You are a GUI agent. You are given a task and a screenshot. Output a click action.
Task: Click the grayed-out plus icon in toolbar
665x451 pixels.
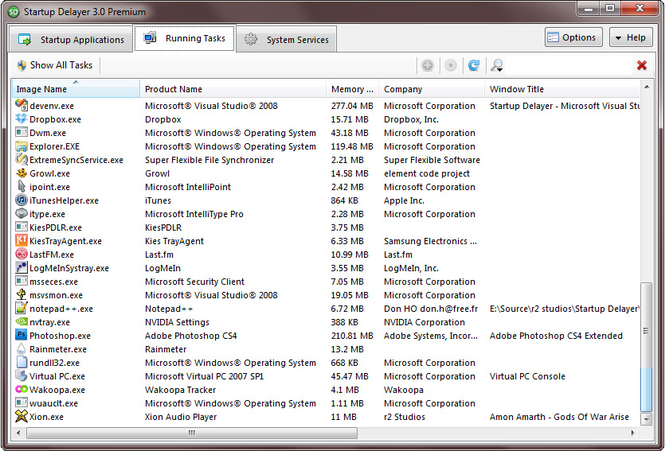pos(428,65)
